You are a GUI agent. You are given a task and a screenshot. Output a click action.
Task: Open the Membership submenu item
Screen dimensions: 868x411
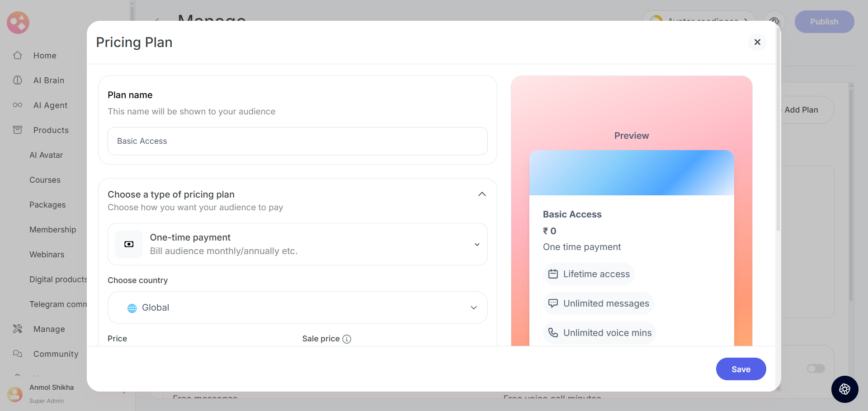[52, 230]
